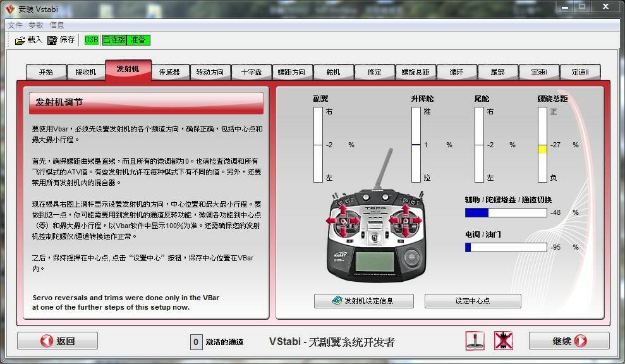Select the 发射机 tab
The image size is (625, 364).
point(128,70)
